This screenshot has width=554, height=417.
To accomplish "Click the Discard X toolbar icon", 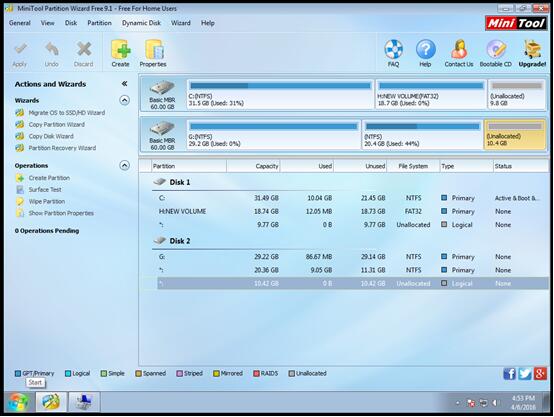I will coord(84,50).
